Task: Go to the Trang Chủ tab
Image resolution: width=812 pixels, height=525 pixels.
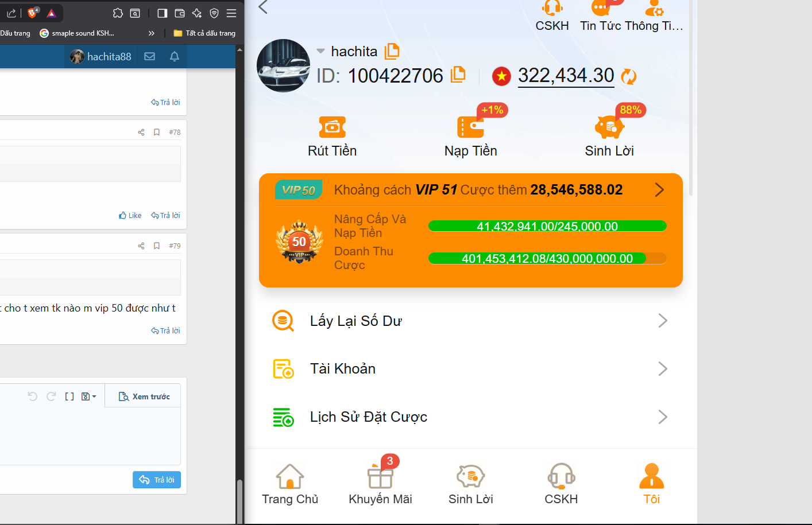Action: (x=290, y=485)
